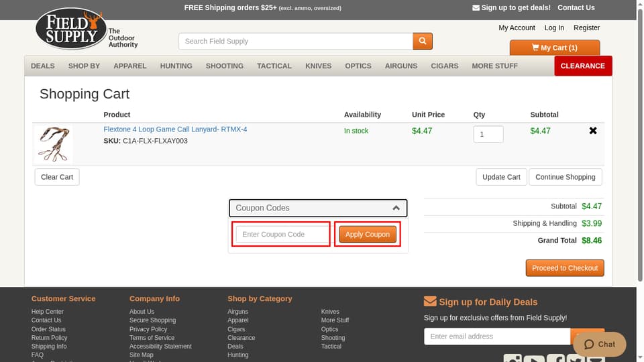Click the SKU C1A-FLX-FLXAY003 text
The image size is (644, 362).
click(x=146, y=141)
